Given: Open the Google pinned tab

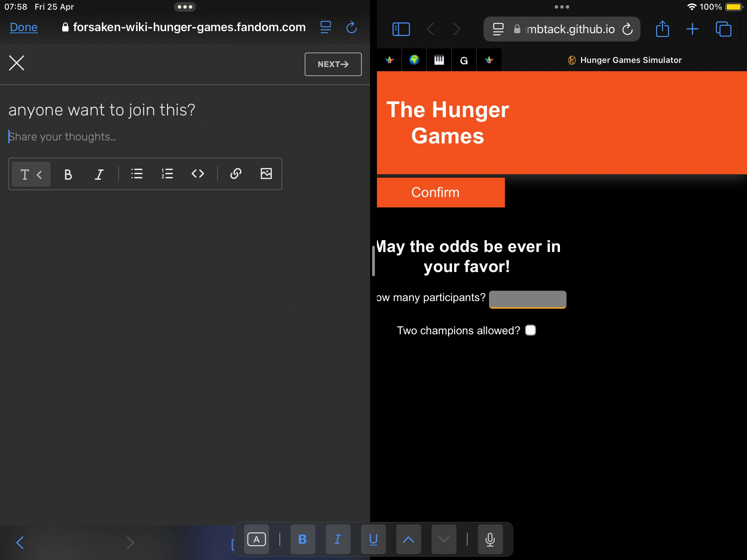Looking at the screenshot, I should tap(464, 60).
